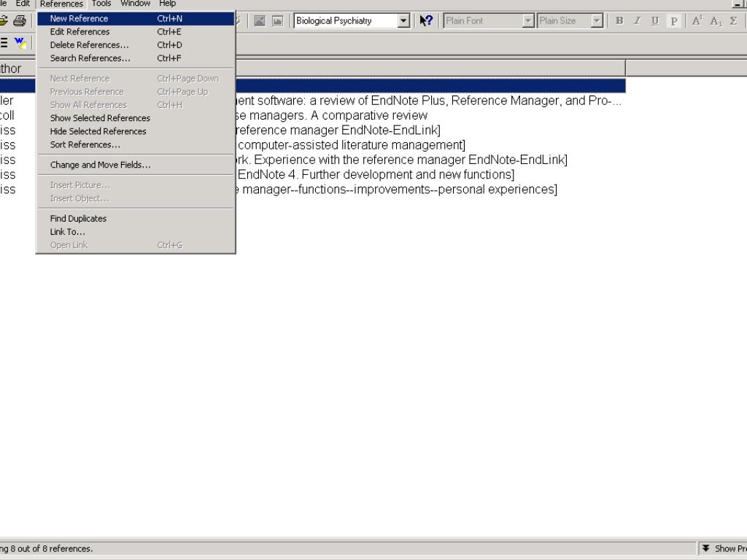This screenshot has height=560, width=747.
Task: Select Show Selected References
Action: 136,118
